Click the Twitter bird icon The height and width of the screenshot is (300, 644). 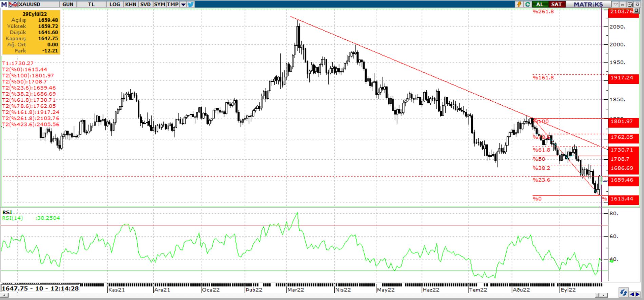tap(191, 4)
